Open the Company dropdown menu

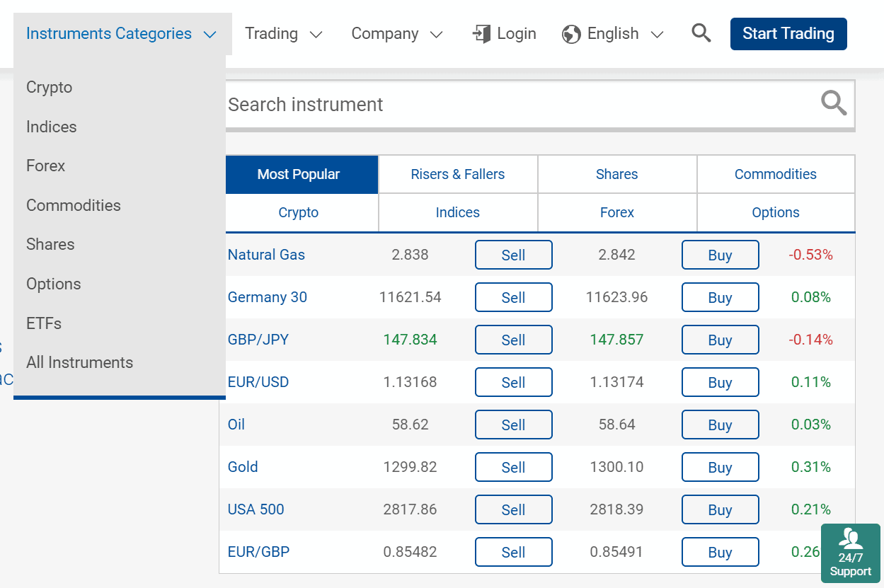[396, 33]
